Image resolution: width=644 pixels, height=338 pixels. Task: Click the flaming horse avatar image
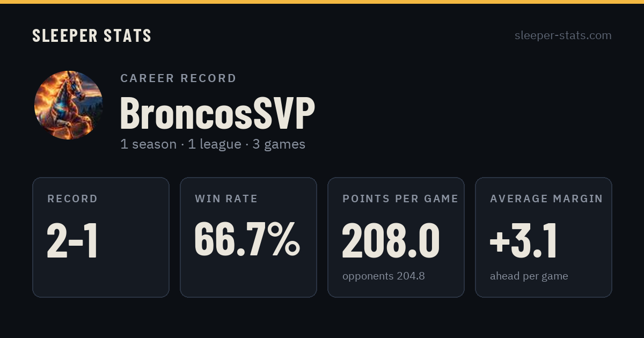coord(69,105)
